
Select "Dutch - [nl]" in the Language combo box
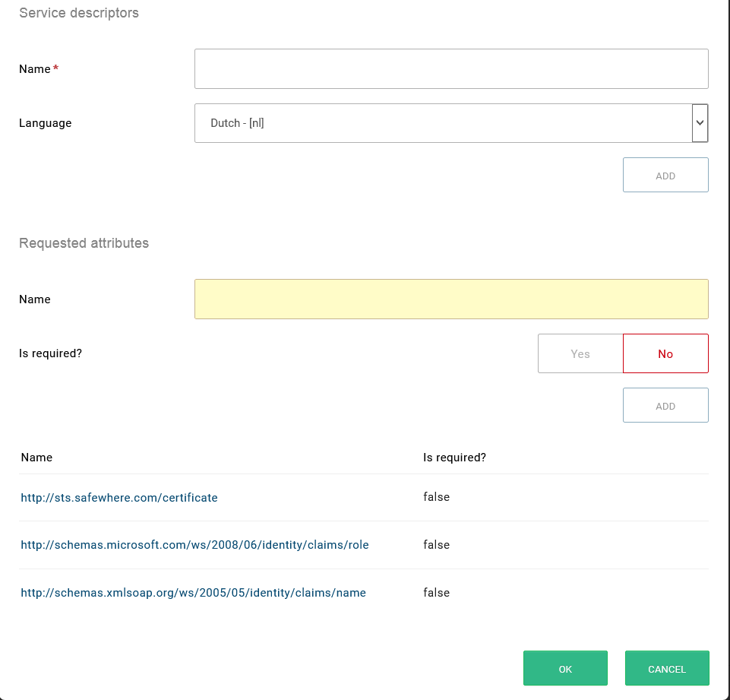pos(451,122)
